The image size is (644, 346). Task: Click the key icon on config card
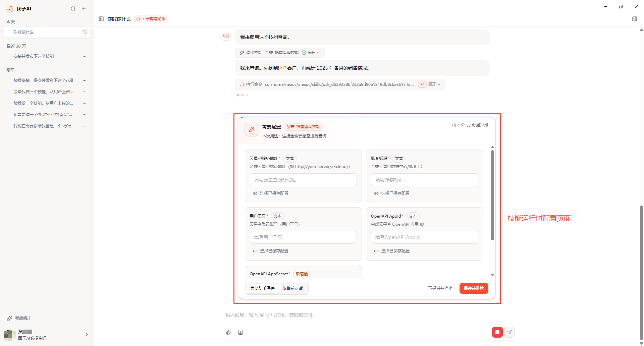coord(252,129)
